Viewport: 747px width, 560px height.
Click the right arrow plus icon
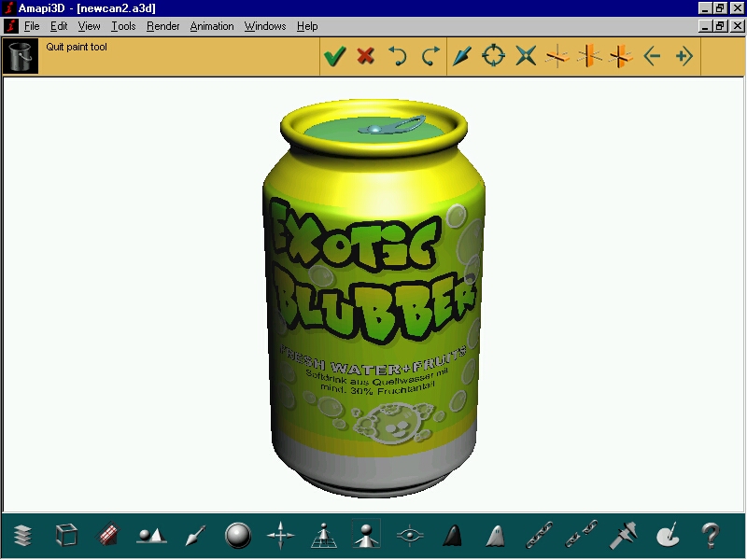[x=684, y=57]
